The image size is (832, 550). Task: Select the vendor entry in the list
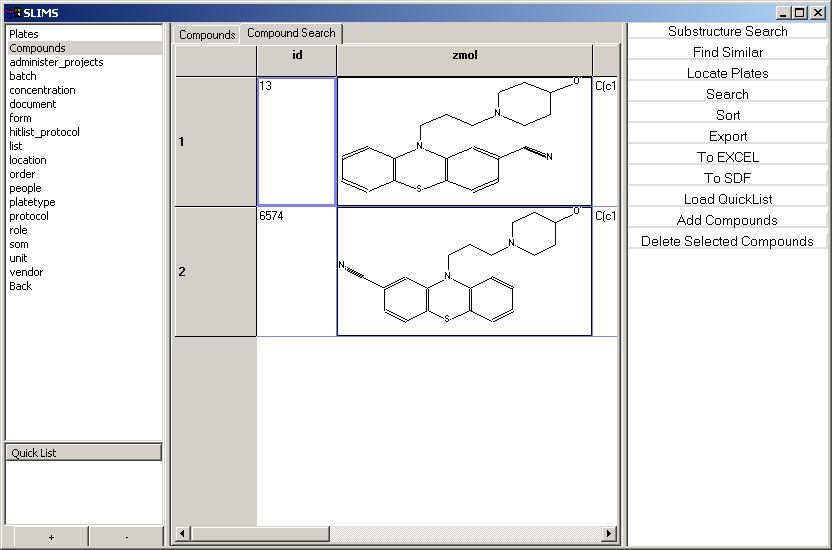(x=26, y=272)
